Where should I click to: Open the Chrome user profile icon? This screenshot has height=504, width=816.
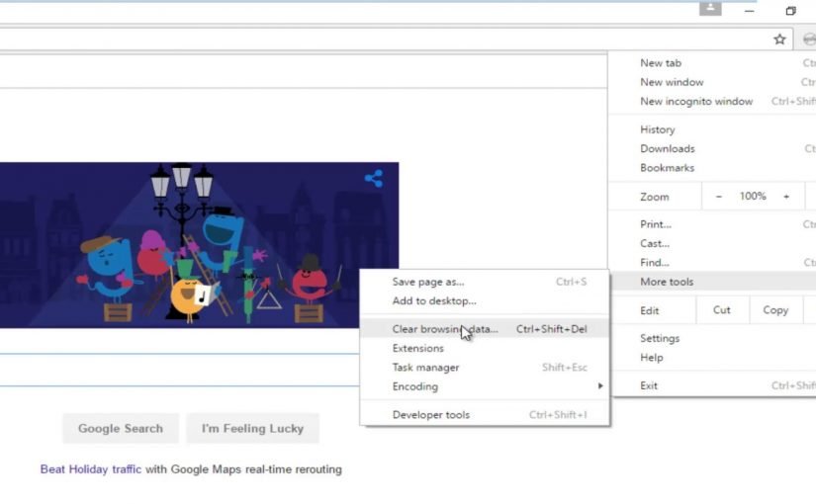710,8
